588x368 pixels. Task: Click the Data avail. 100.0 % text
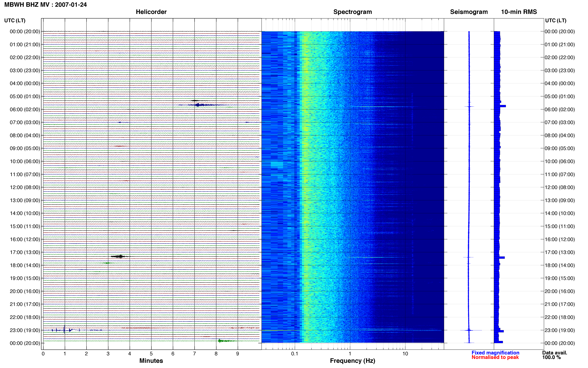[x=555, y=355]
